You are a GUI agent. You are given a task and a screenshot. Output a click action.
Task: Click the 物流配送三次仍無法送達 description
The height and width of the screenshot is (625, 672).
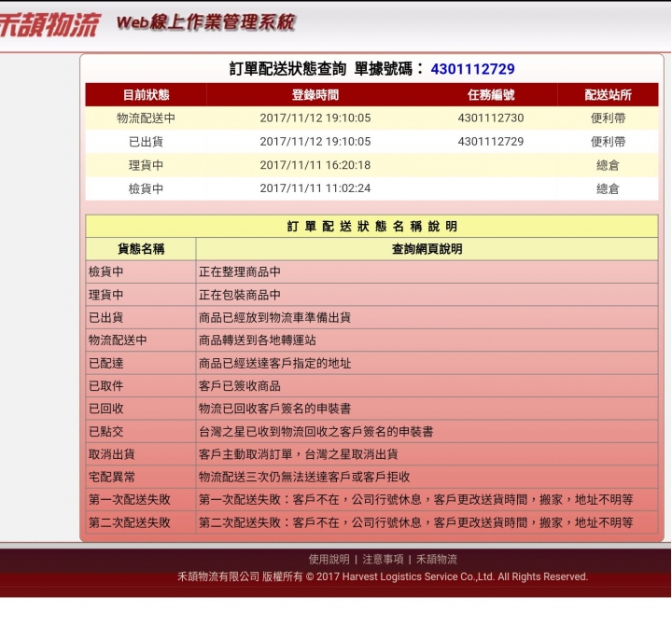click(x=304, y=477)
